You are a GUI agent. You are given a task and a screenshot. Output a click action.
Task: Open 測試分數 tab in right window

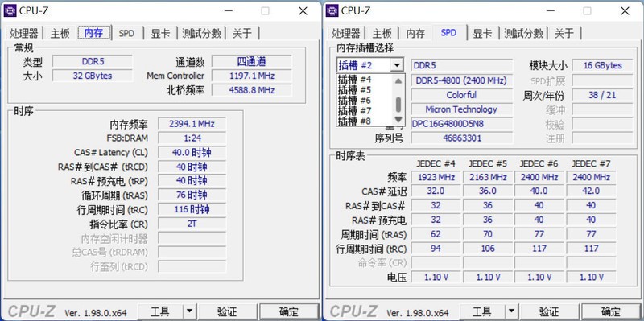point(524,33)
